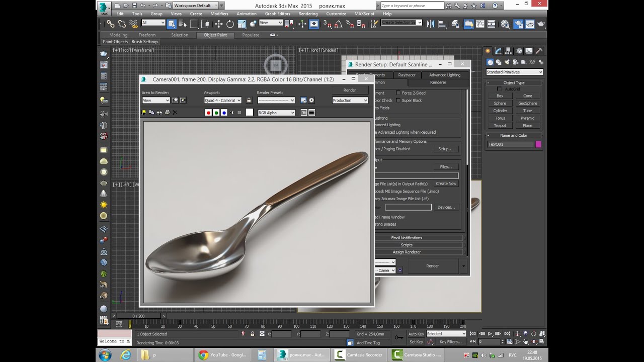Select the Select Object tool in main toolbar
The image size is (644, 362).
point(172,24)
